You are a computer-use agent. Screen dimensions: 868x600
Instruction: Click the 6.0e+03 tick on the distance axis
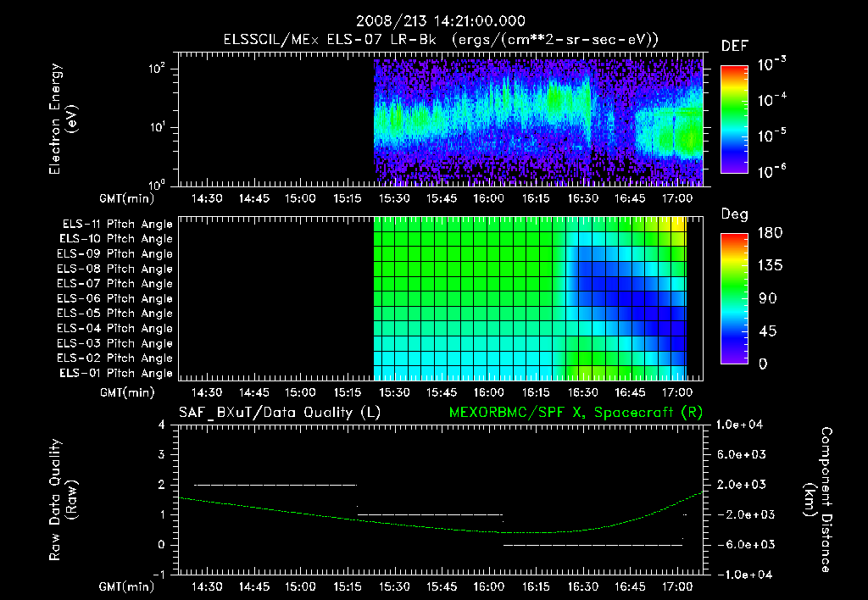(x=743, y=454)
